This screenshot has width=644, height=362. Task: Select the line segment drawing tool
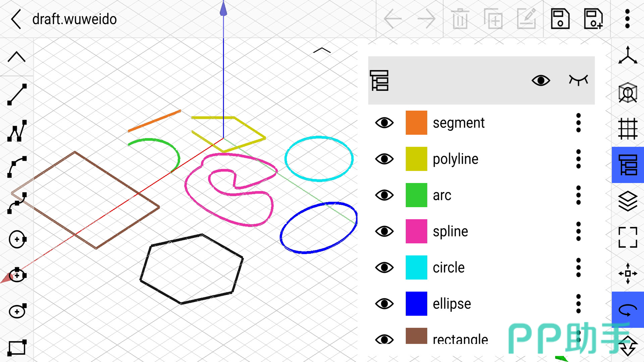(x=17, y=95)
